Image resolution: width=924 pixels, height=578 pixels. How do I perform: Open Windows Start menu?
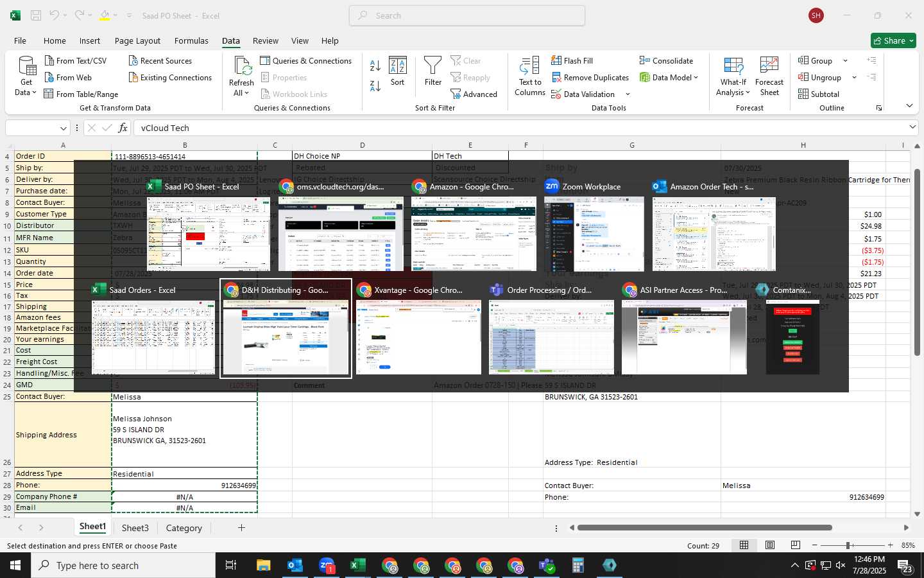coord(15,565)
